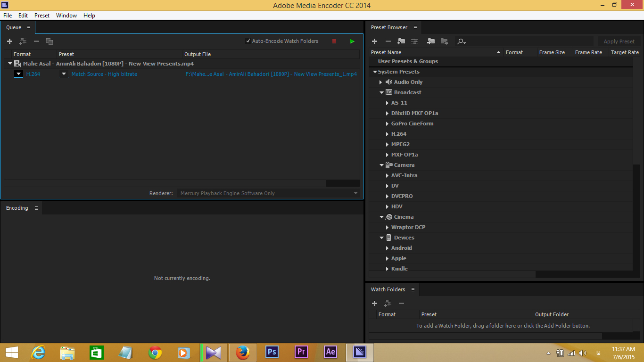Viewport: 644px width, 362px height.
Task: Click the preset search magnifier
Action: click(x=461, y=41)
